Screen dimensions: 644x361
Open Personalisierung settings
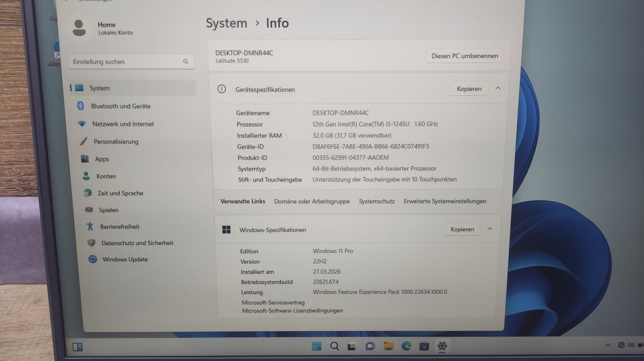click(x=116, y=142)
